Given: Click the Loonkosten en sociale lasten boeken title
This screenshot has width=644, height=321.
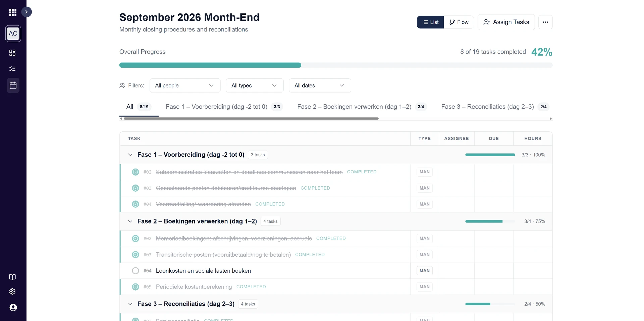Looking at the screenshot, I should tap(203, 271).
